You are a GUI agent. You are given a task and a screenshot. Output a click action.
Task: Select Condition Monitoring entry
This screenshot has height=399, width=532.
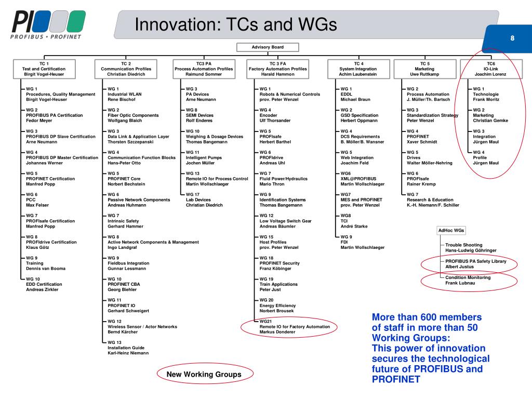click(468, 280)
